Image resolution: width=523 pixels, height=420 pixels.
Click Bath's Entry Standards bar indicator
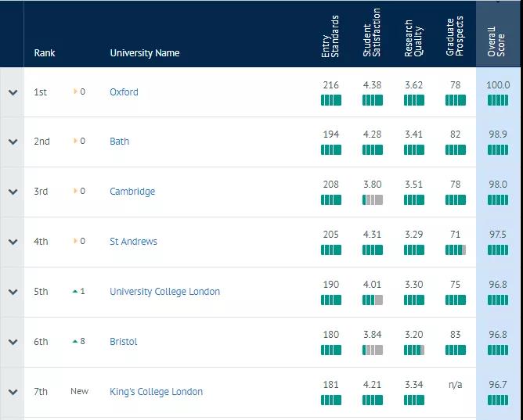pos(331,150)
